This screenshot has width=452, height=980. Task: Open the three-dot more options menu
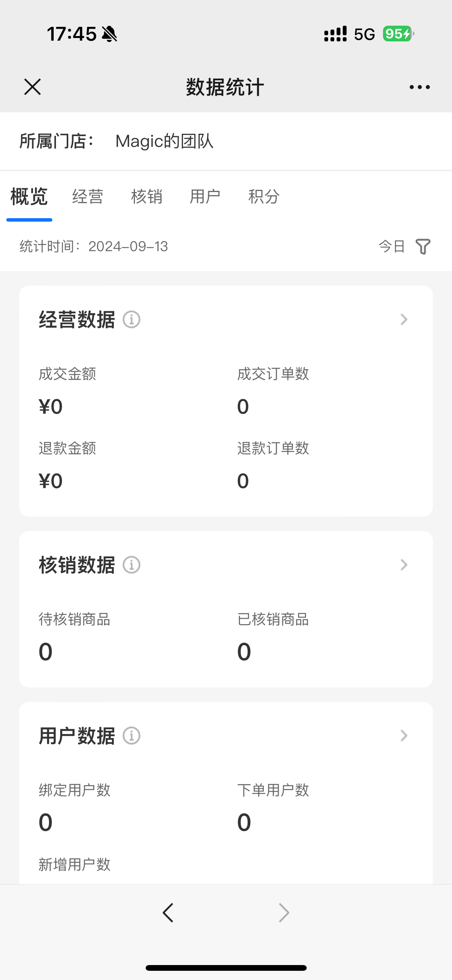click(x=419, y=87)
